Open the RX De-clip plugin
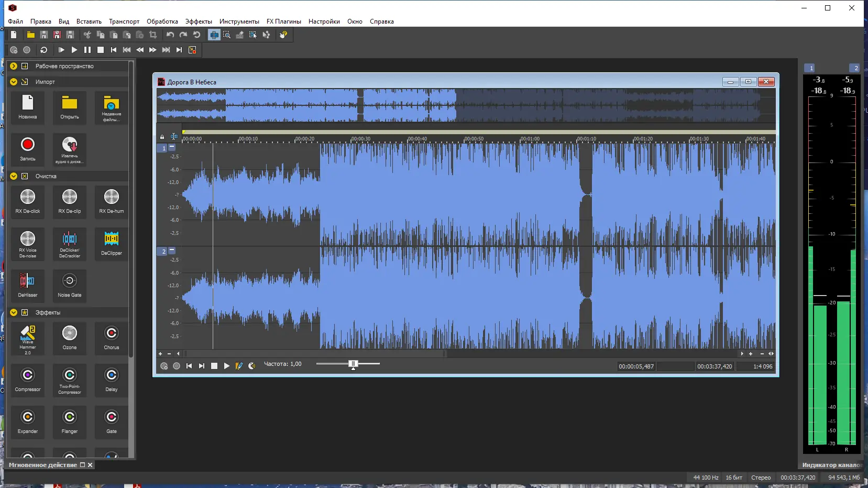The image size is (868, 488). click(70, 201)
